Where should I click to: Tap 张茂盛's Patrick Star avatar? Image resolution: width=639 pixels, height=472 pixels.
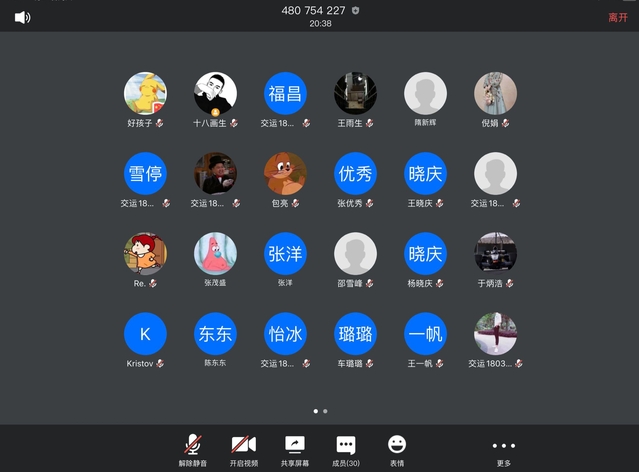[215, 254]
